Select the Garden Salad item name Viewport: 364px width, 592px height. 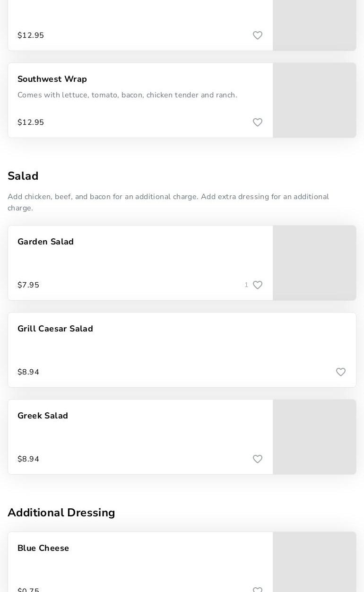tap(45, 242)
